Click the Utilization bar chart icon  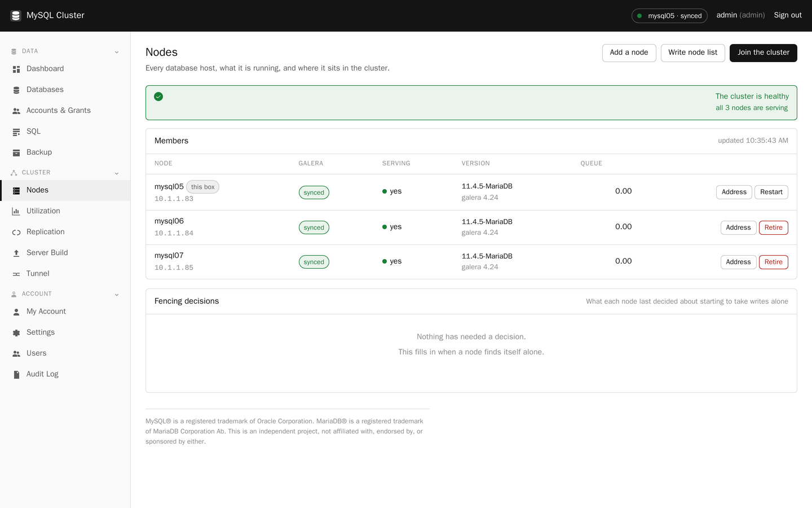click(x=16, y=211)
